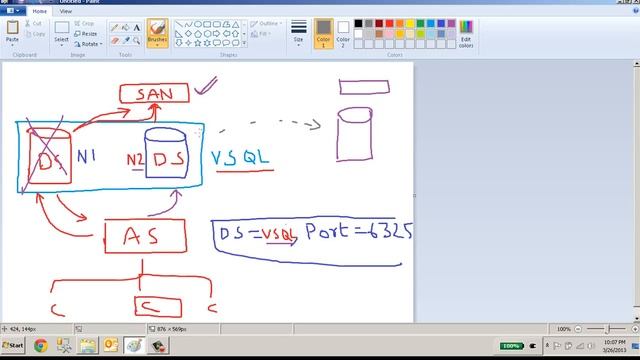The height and width of the screenshot is (360, 640).
Task: Click the Cut scissors button
Action: (33, 24)
